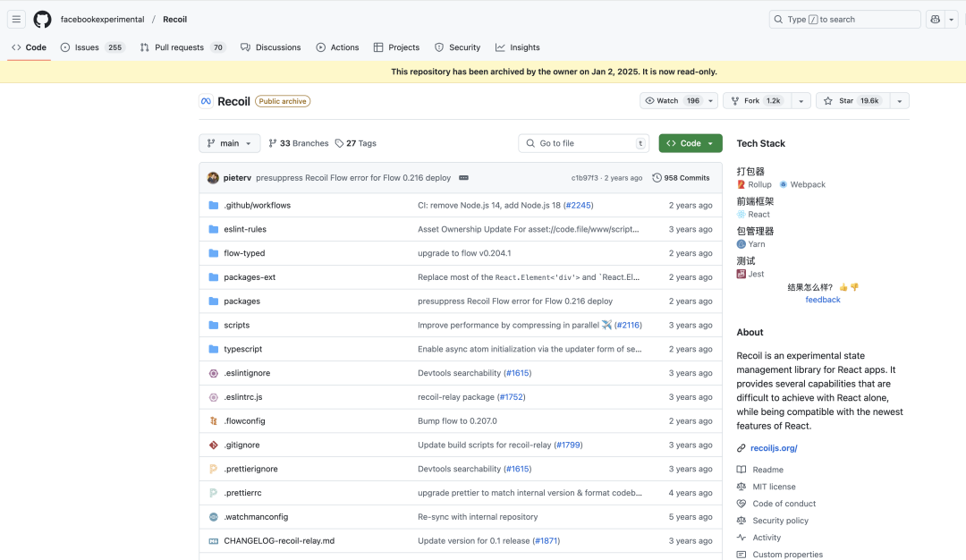This screenshot has height=560, width=966.
Task: Expand the Watch options dropdown arrow
Action: [x=711, y=101]
